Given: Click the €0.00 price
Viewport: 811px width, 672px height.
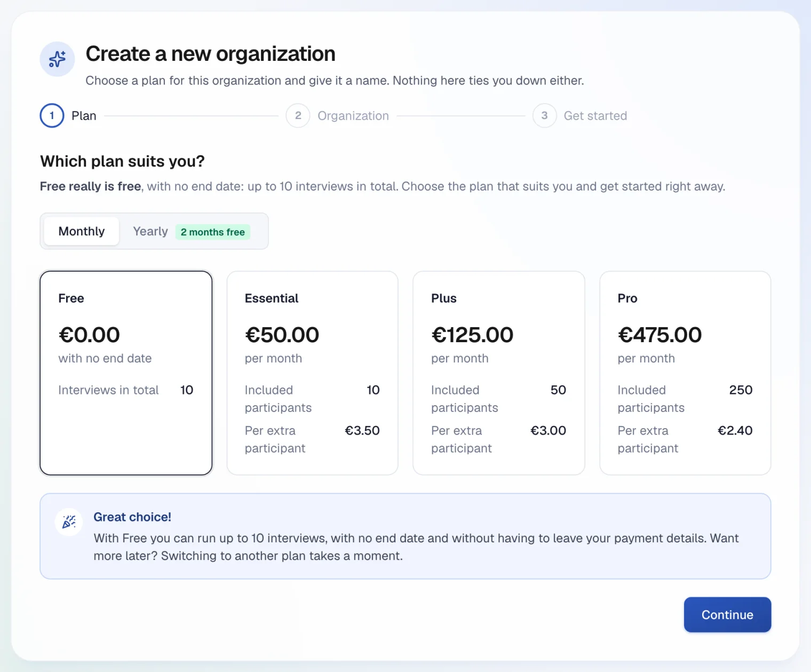Looking at the screenshot, I should click(89, 335).
